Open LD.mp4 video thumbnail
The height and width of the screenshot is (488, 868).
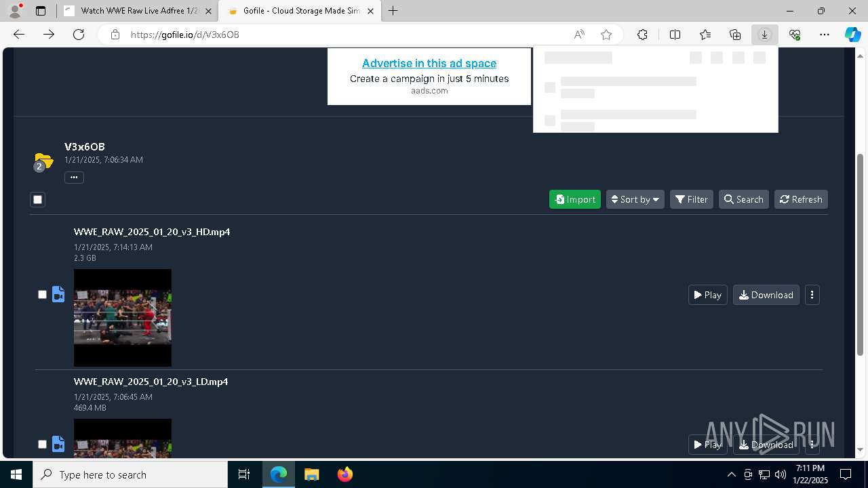(x=123, y=439)
